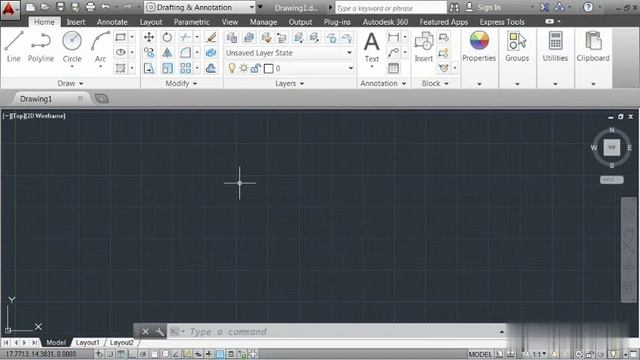This screenshot has width=640, height=360.
Task: Open the Groups panel
Action: click(x=517, y=47)
